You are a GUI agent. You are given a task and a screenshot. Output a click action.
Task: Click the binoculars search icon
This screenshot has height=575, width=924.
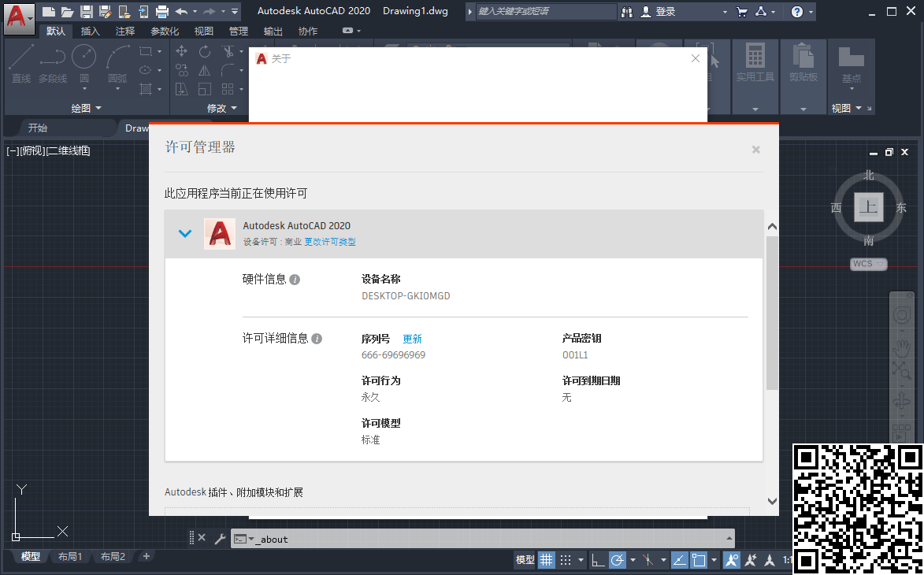point(627,12)
